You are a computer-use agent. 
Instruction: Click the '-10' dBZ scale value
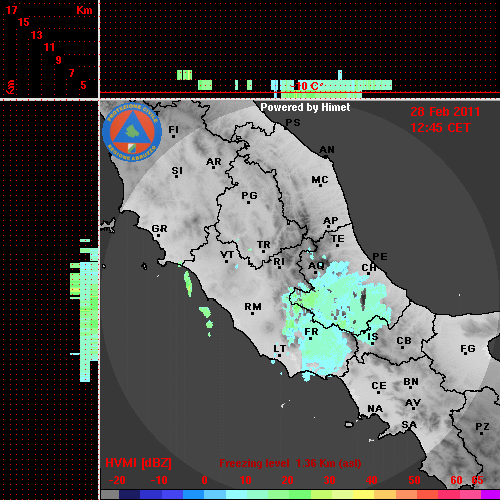159,480
